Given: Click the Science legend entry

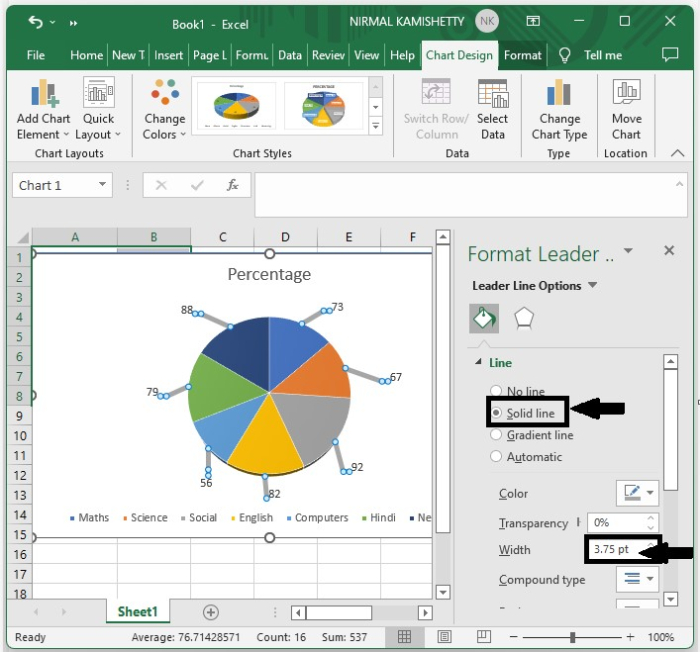Looking at the screenshot, I should pos(145,518).
